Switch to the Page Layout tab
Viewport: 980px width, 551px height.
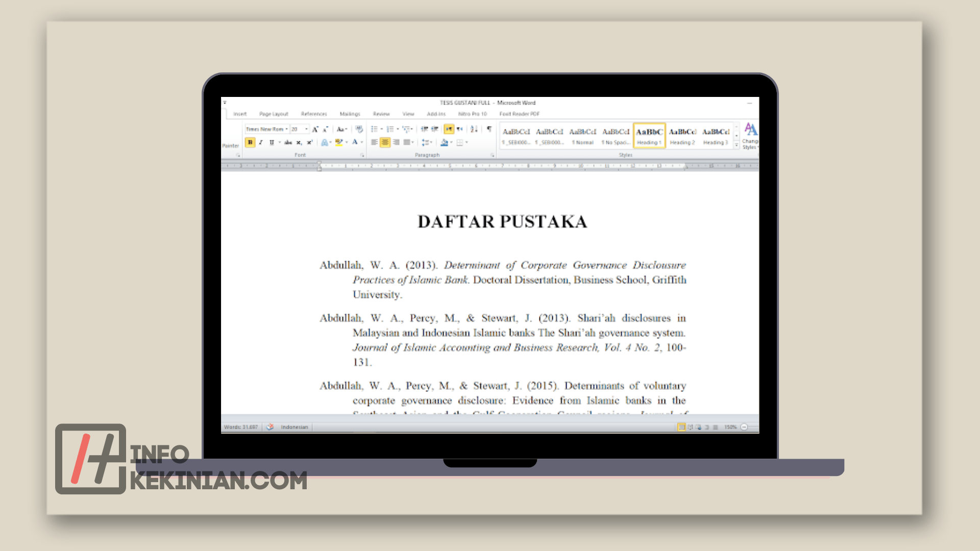[x=274, y=114]
